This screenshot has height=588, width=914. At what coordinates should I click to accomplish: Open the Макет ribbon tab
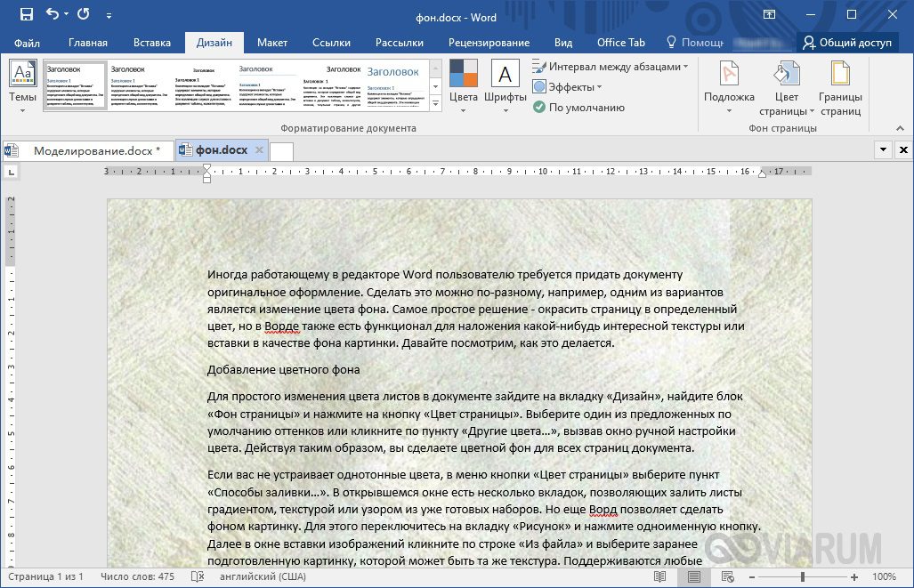[272, 43]
